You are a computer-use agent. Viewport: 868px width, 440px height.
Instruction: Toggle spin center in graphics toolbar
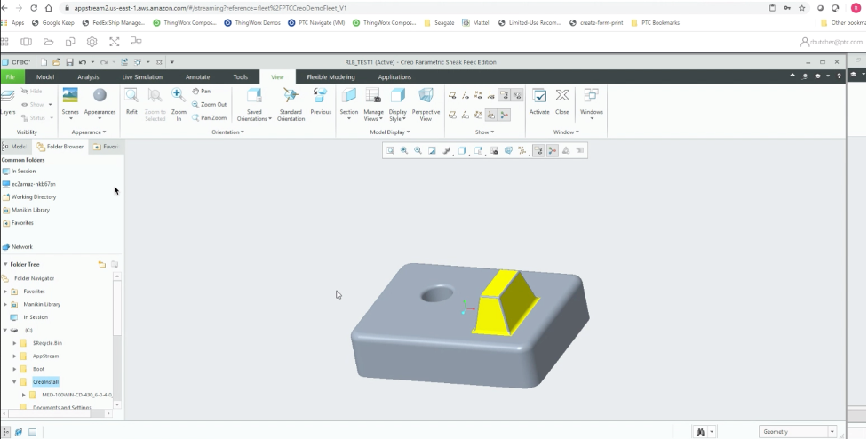point(552,150)
